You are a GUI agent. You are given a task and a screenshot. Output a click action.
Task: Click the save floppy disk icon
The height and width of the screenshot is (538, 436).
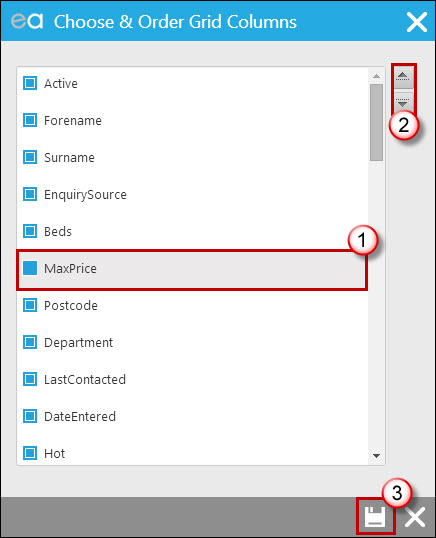pos(375,517)
